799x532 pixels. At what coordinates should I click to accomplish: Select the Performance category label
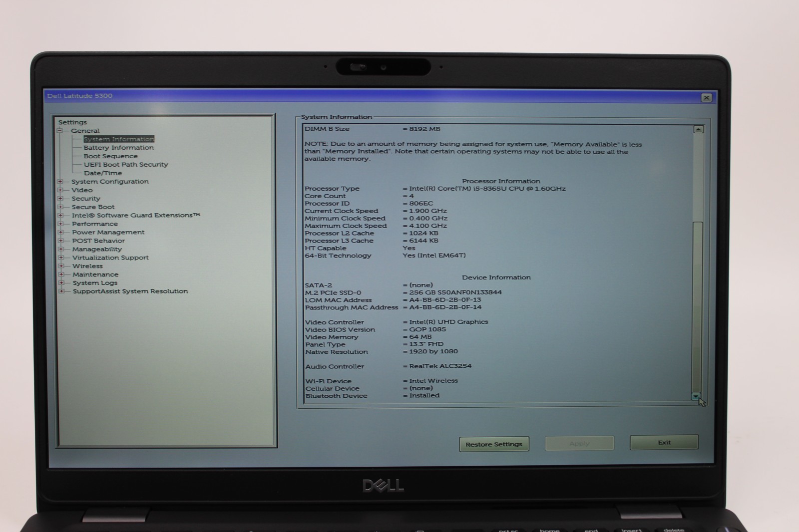(x=95, y=224)
